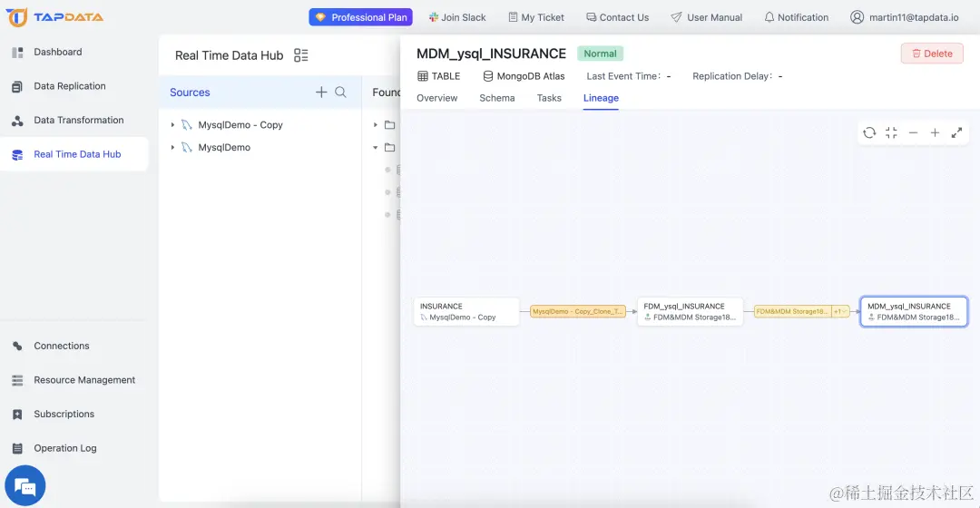
Task: Open the User Manual
Action: (x=706, y=17)
